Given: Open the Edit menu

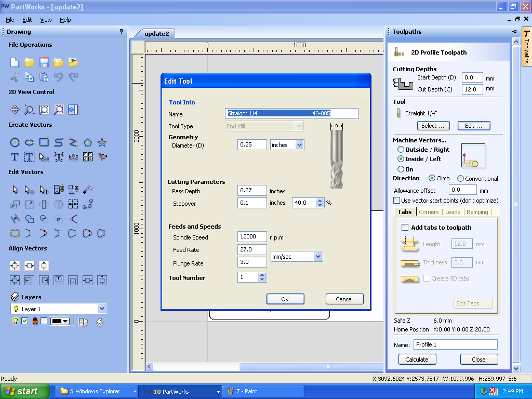Looking at the screenshot, I should pyautogui.click(x=27, y=20).
